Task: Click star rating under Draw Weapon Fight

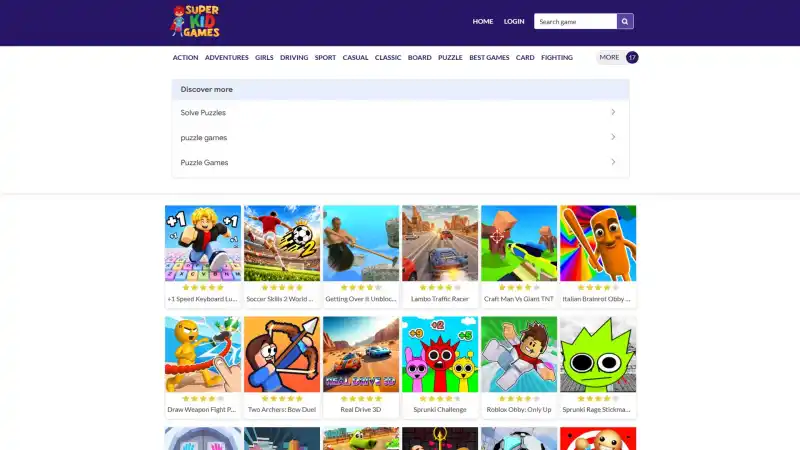Action: 203,398
